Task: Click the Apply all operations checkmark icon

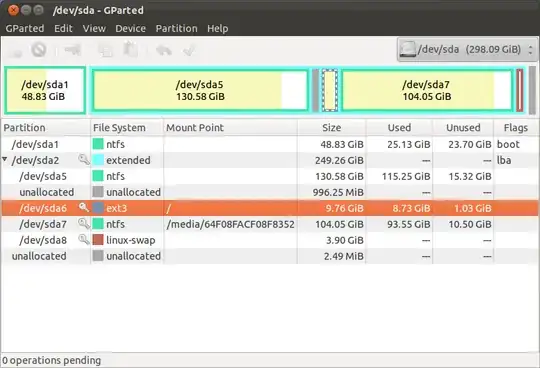Action: click(x=189, y=51)
